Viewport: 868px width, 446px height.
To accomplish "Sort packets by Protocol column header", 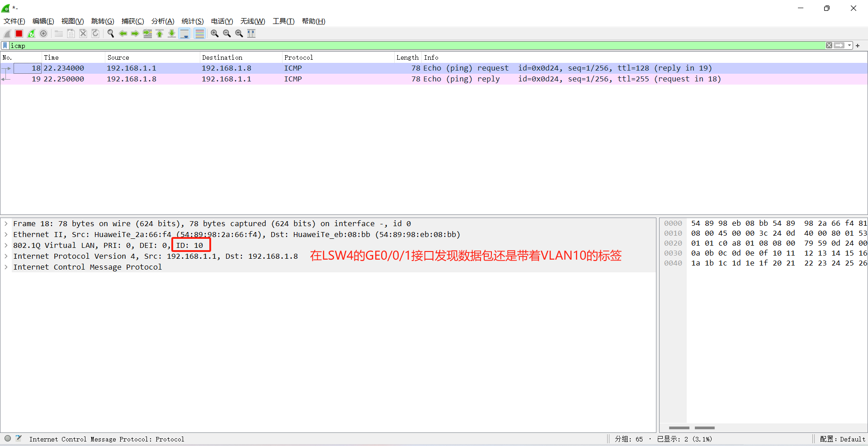I will click(x=339, y=57).
